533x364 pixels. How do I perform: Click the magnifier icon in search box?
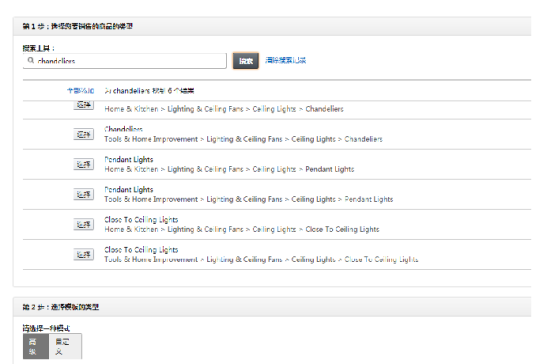pyautogui.click(x=31, y=60)
